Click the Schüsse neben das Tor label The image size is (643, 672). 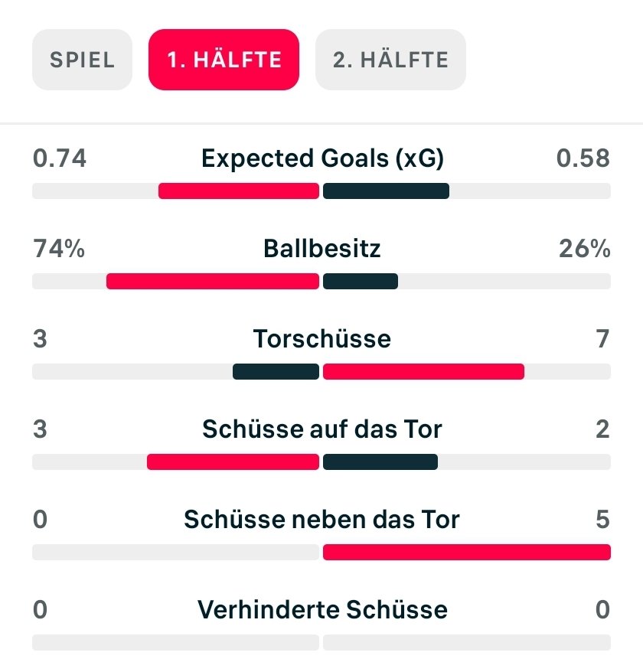322,520
